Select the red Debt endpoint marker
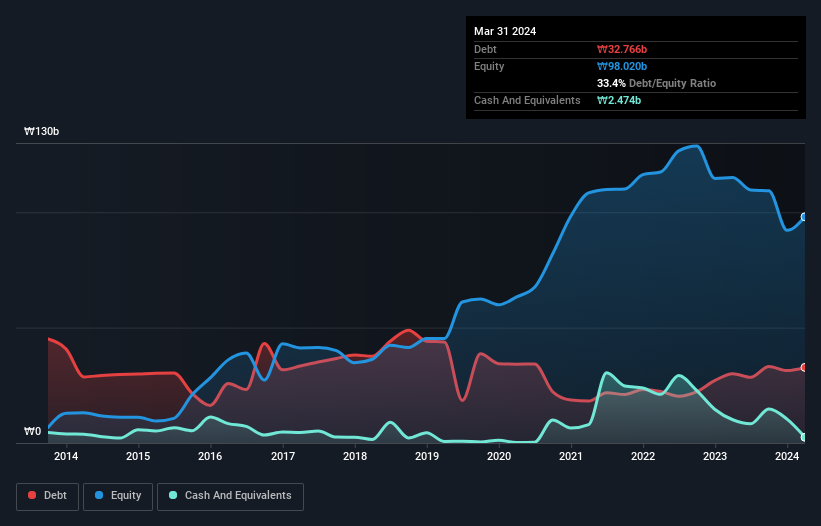This screenshot has height=526, width=821. 804,367
